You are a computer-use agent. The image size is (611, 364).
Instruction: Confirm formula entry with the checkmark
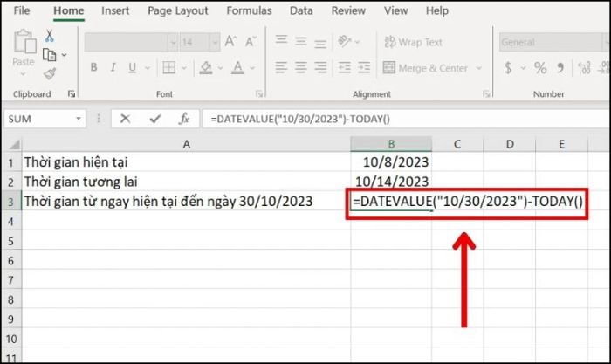point(154,119)
